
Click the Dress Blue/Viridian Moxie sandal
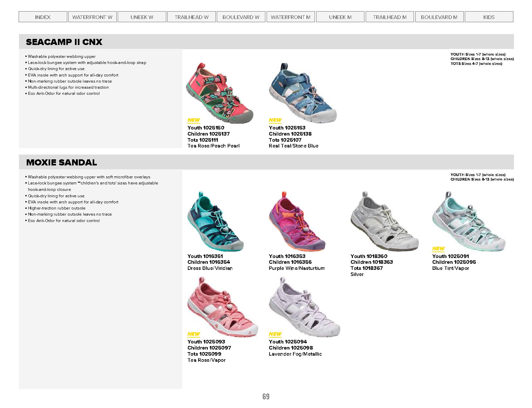(216, 221)
